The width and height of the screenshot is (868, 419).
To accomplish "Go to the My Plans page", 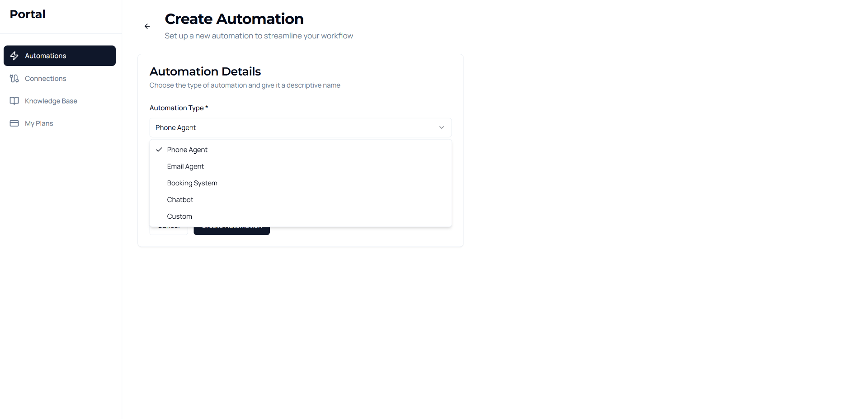I will [x=39, y=123].
